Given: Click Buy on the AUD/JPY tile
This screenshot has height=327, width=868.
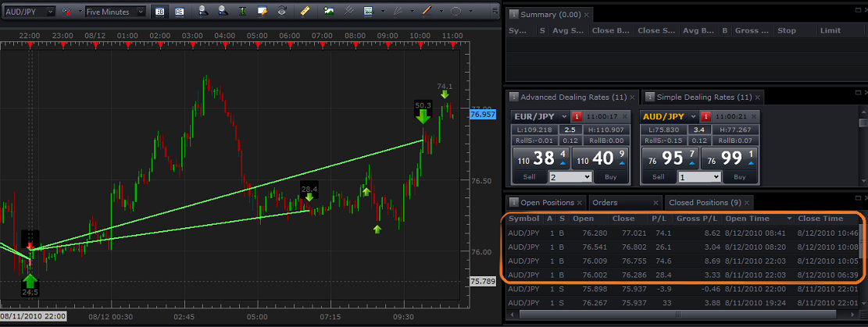Looking at the screenshot, I should click(740, 176).
